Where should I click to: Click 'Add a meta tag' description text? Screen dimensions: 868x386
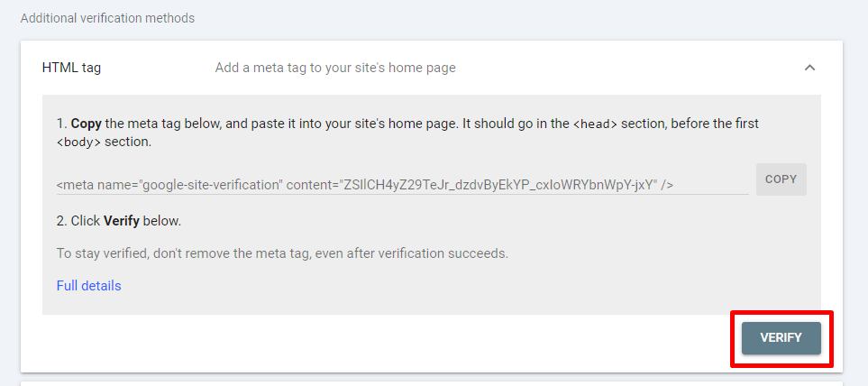335,69
